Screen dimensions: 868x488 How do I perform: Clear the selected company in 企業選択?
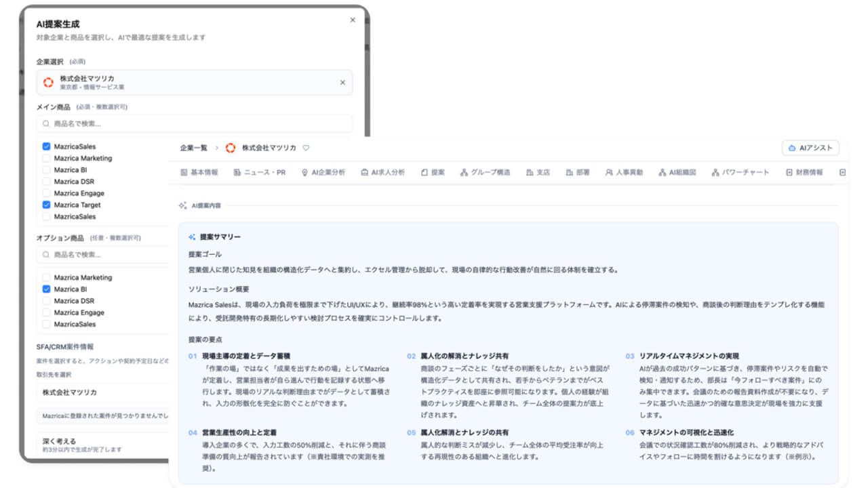(x=342, y=83)
